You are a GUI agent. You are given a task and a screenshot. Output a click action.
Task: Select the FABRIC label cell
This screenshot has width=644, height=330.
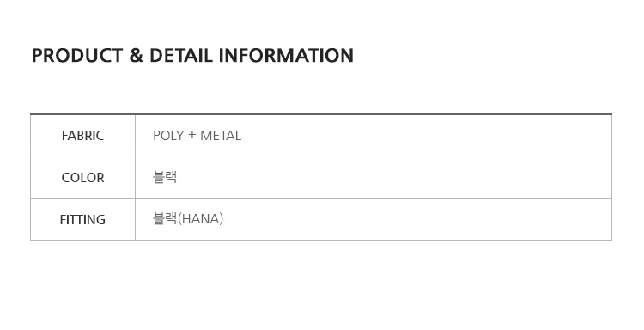tap(82, 135)
